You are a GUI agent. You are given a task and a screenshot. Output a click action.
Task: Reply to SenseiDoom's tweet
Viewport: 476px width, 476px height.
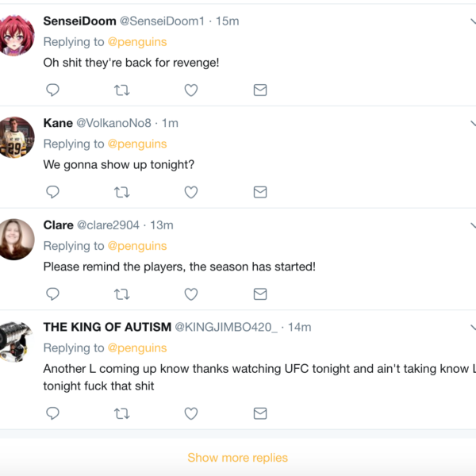point(53,90)
